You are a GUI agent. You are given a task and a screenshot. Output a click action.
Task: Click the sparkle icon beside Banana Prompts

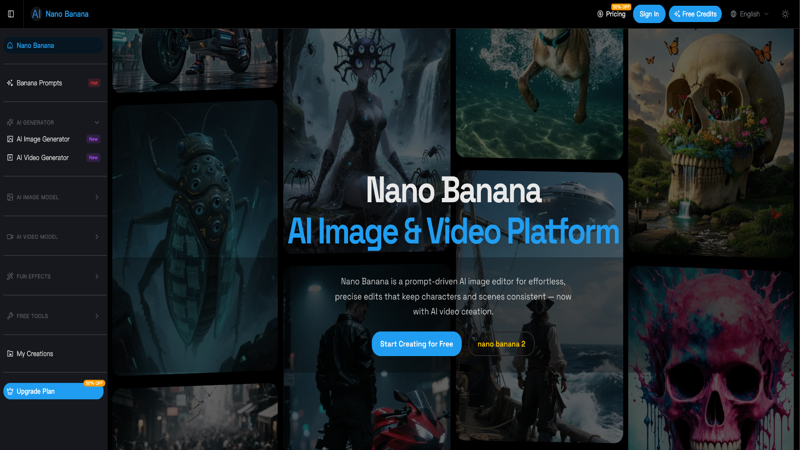pyautogui.click(x=10, y=83)
